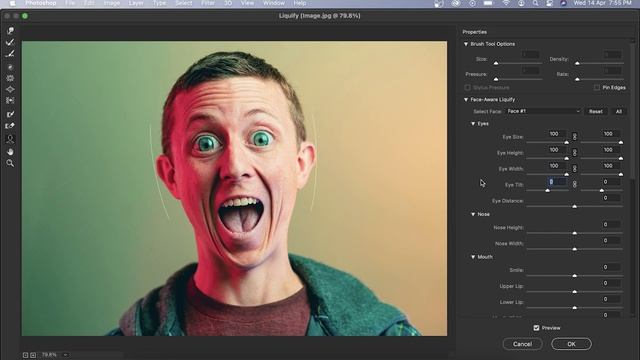Select the Forward Warp tool
This screenshot has height=360, width=640.
click(10, 31)
